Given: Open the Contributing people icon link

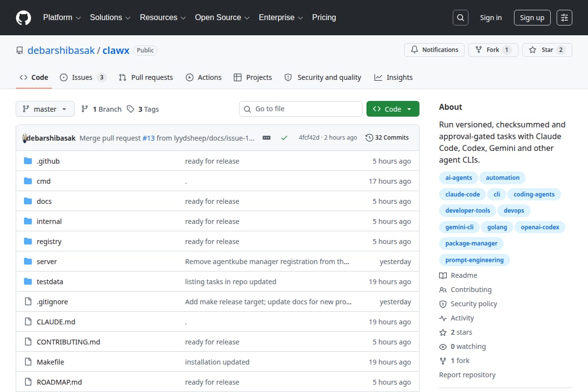Looking at the screenshot, I should point(443,290).
